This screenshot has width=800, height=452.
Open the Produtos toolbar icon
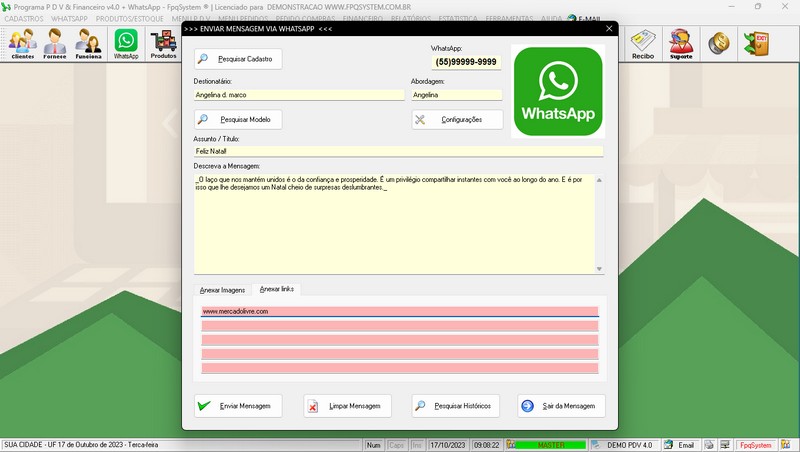click(163, 42)
